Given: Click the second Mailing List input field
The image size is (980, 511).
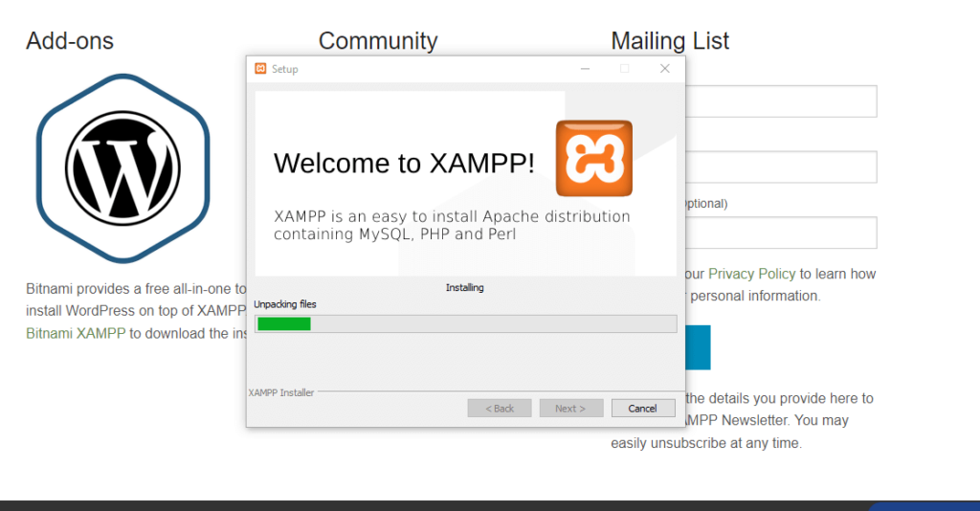Looking at the screenshot, I should (x=781, y=167).
